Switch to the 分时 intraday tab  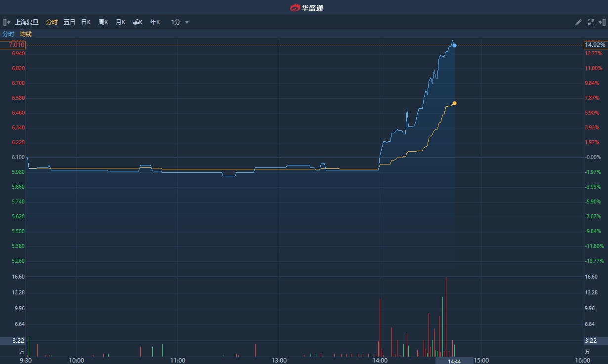[x=52, y=22]
